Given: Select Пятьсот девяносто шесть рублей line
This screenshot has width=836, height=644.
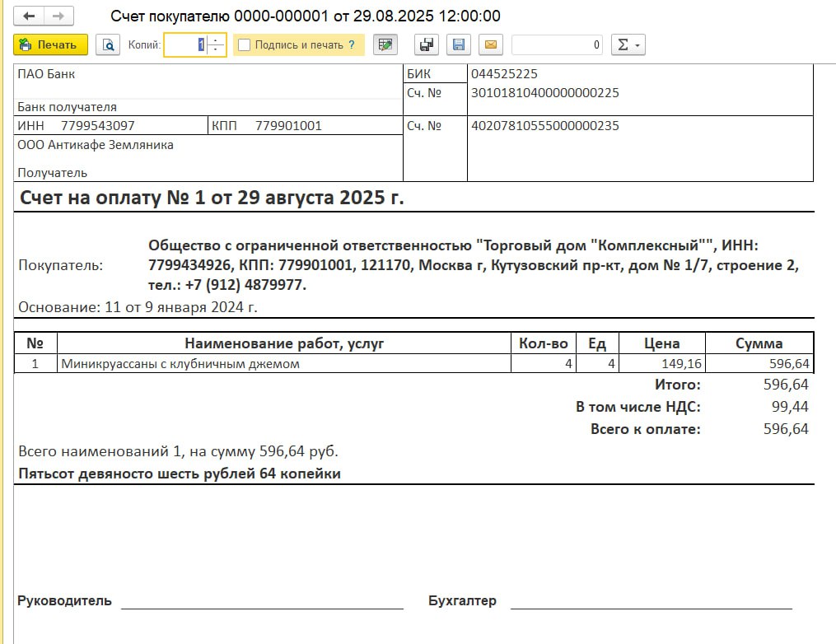Looking at the screenshot, I should tap(180, 474).
